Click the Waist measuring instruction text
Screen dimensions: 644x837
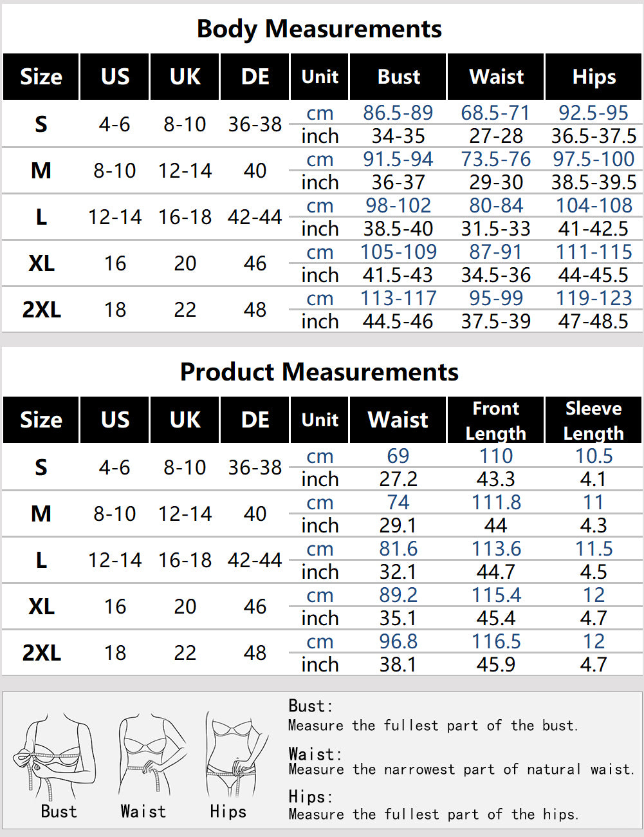pyautogui.click(x=461, y=769)
